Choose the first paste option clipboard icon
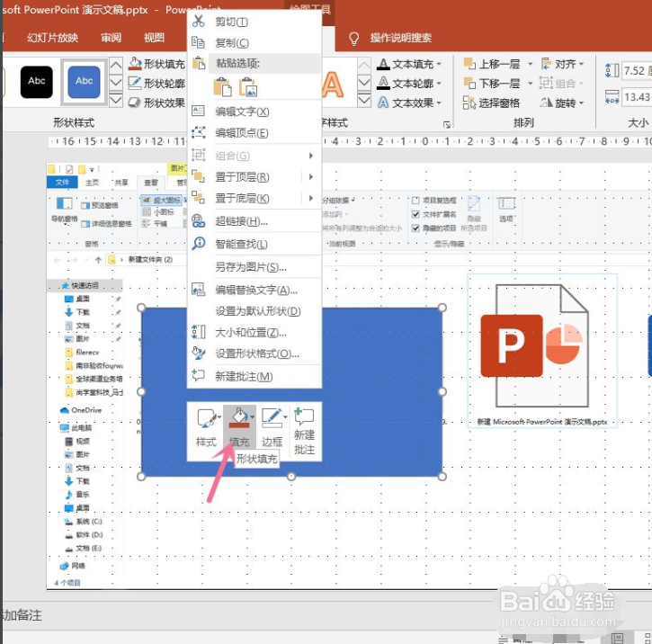Viewport: 652px width, 644px height. pyautogui.click(x=222, y=87)
